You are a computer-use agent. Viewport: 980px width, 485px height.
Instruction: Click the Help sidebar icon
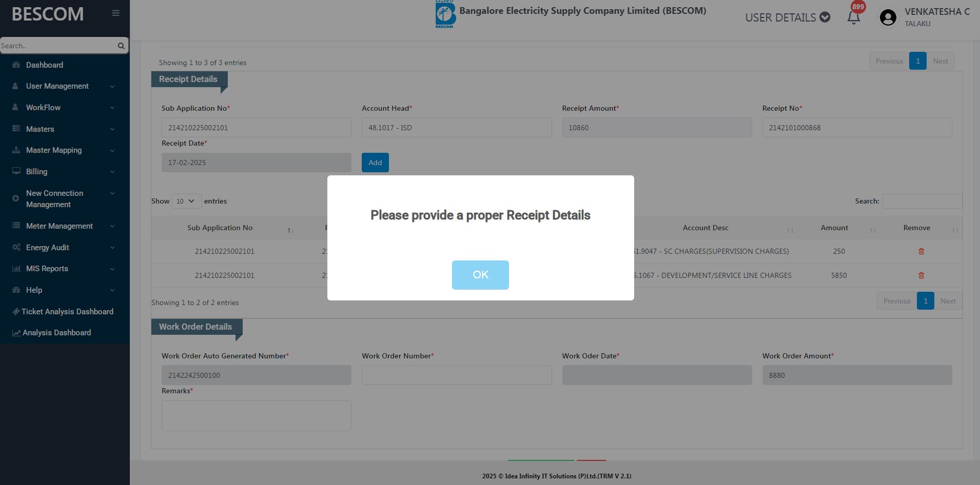16,290
